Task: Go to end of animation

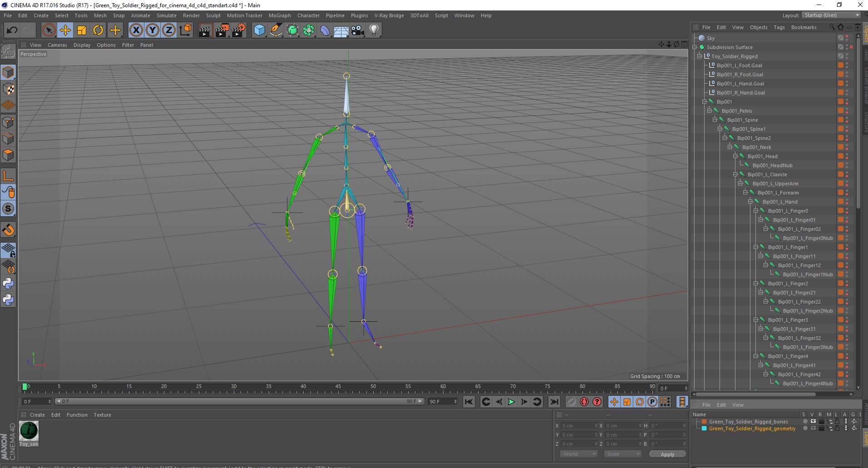Action: [554, 402]
